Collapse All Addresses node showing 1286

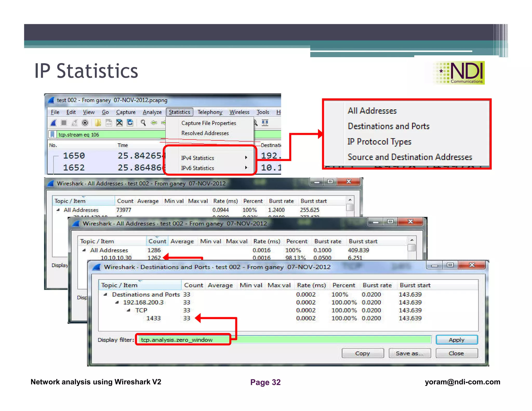pyautogui.click(x=84, y=250)
